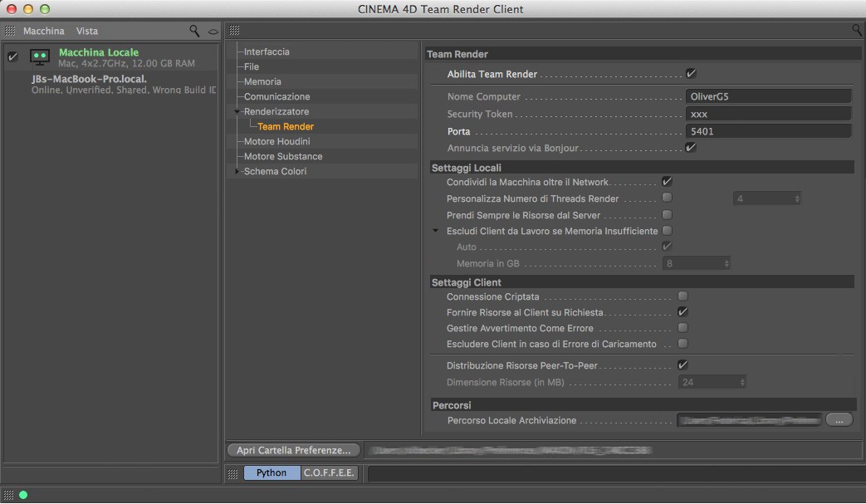Click the grip handle in the bottom status bar
This screenshot has height=504, width=866.
pos(9,495)
